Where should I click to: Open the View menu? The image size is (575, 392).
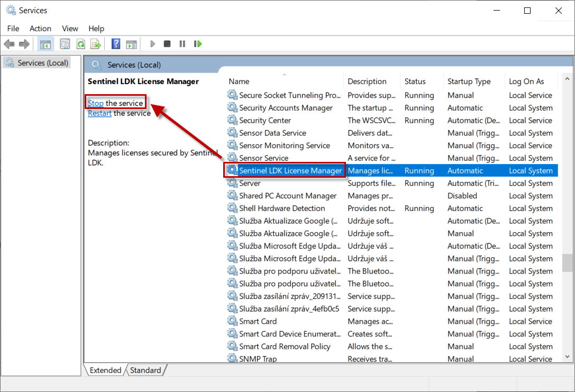point(70,28)
